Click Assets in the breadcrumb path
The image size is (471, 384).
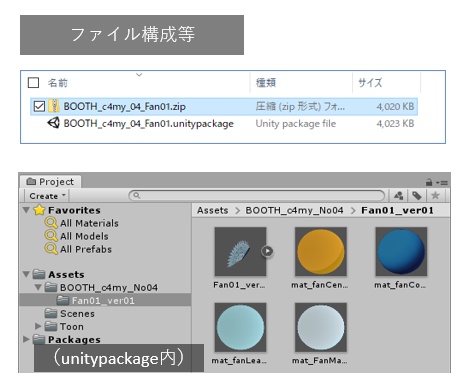click(212, 210)
